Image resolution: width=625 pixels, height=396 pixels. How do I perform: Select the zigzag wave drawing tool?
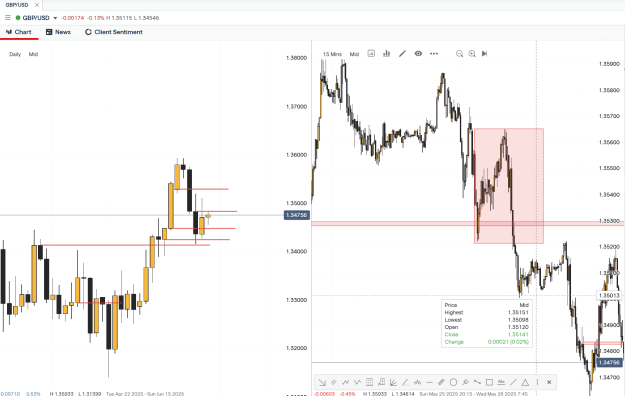346,382
